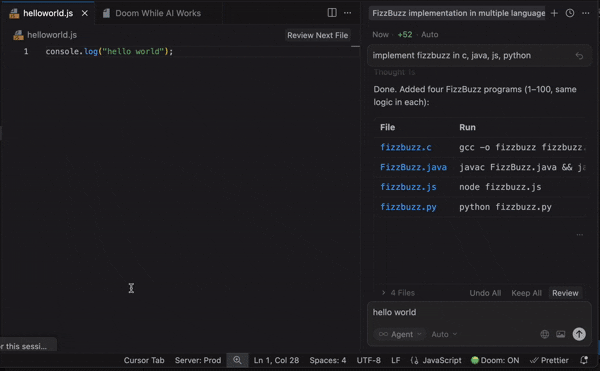Open the response message ellipsis menu

(580, 234)
